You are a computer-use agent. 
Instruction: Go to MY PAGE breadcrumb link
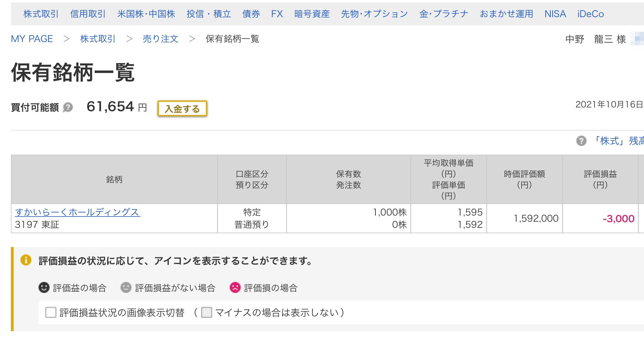tap(32, 39)
